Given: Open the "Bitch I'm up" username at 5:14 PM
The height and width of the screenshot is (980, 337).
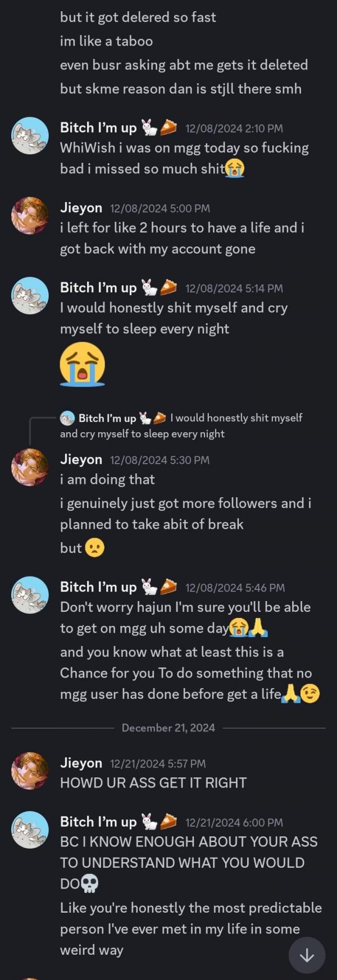Looking at the screenshot, I should coord(98,288).
